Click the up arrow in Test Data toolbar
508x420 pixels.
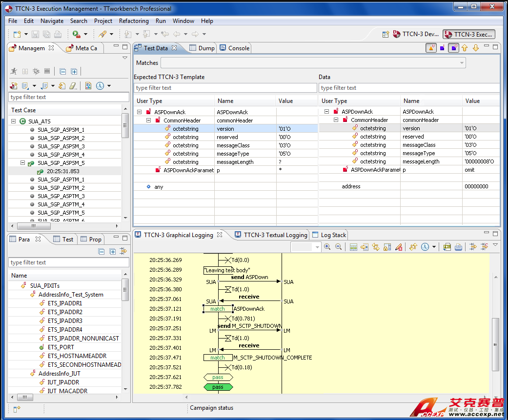(465, 48)
